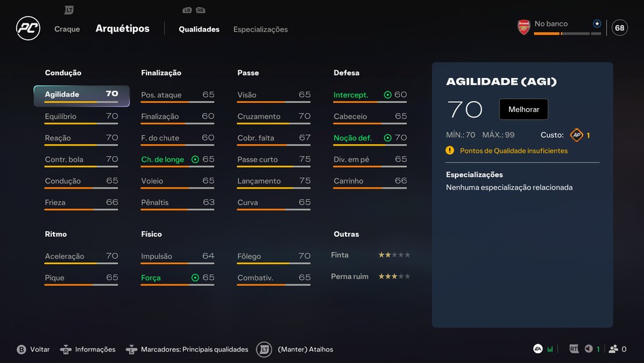The image size is (644, 363).
Task: Click the speaker voice chat icon
Action: (588, 349)
